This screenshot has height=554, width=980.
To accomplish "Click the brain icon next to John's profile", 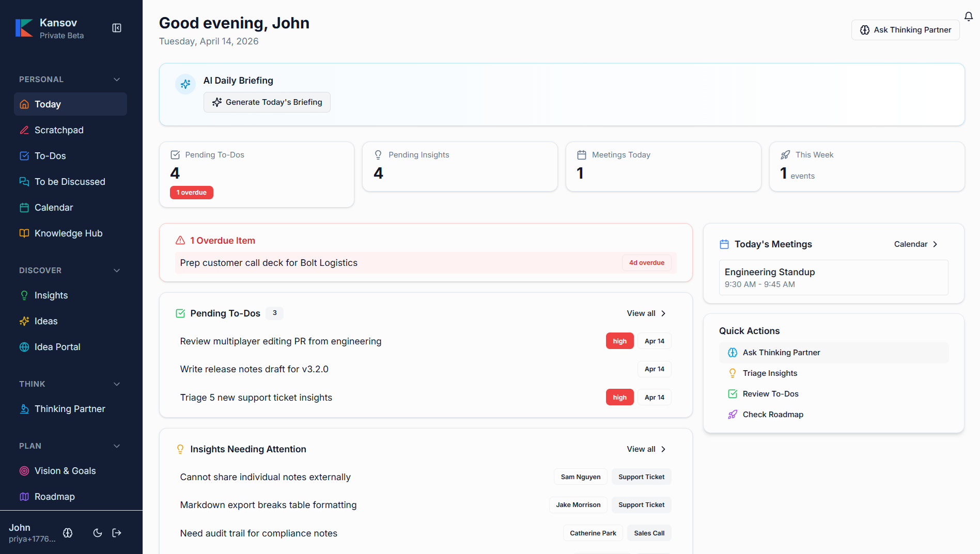I will [x=68, y=533].
